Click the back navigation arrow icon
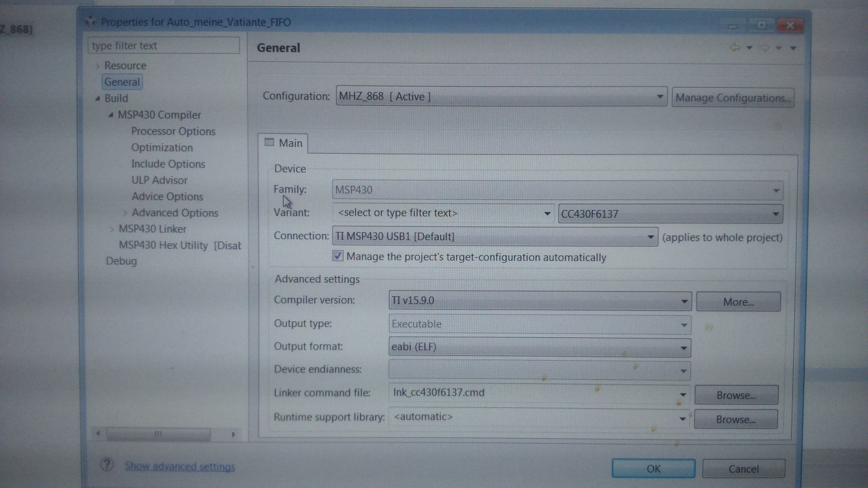This screenshot has height=488, width=868. (735, 48)
